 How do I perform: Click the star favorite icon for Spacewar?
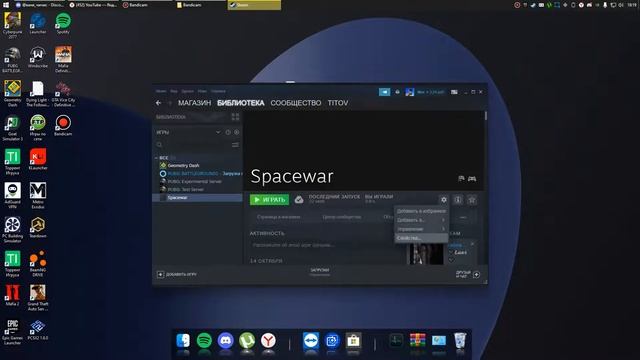[472, 200]
